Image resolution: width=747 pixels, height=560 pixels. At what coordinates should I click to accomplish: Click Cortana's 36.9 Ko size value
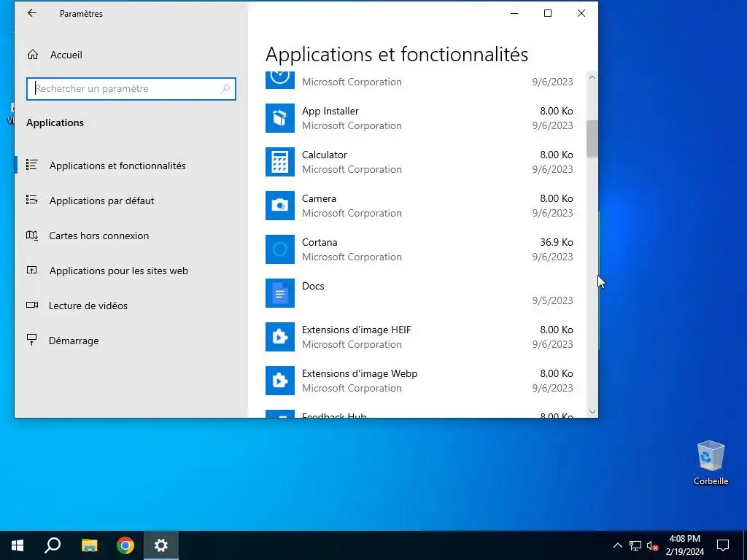[557, 242]
